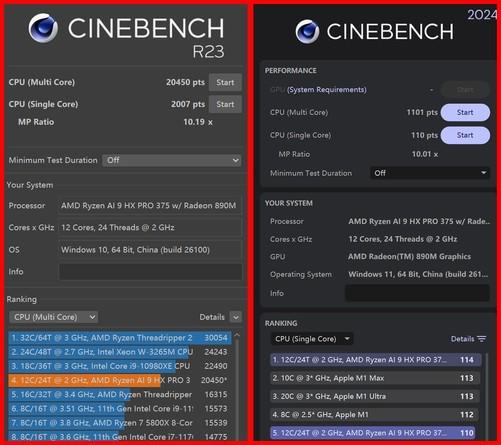Open R23 ranking CPU (Multi Core) dropdown
The image size is (501, 445).
pyautogui.click(x=53, y=317)
